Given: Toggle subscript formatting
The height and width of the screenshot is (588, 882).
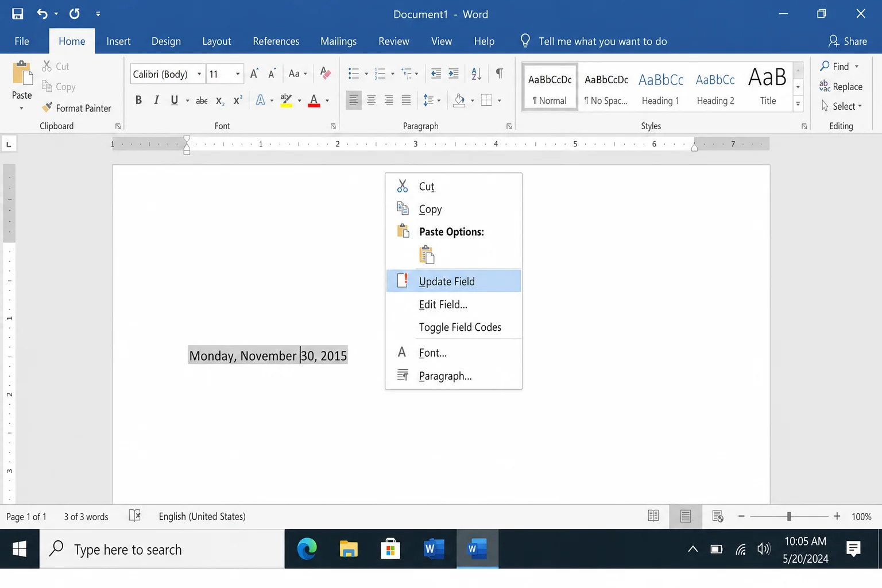Looking at the screenshot, I should click(x=220, y=100).
